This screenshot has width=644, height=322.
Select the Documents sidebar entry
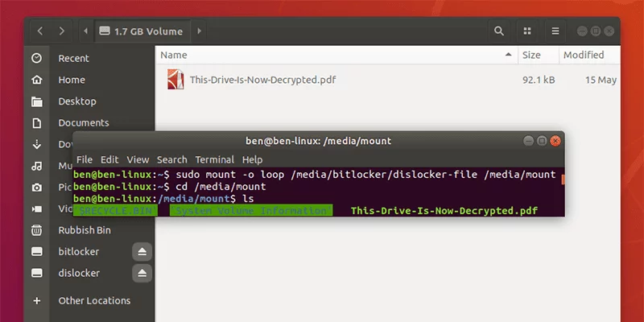(x=83, y=123)
